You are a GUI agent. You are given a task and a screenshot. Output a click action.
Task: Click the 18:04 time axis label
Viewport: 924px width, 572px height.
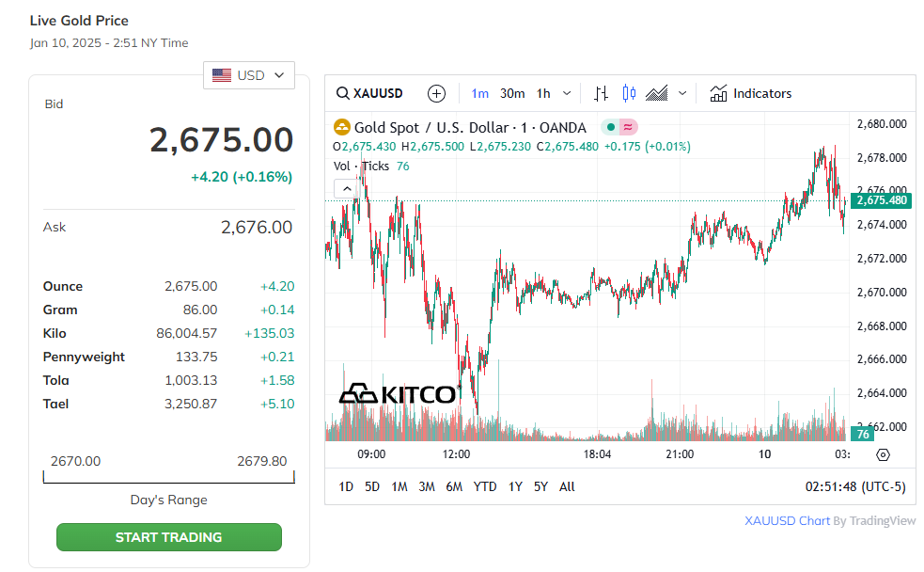pyautogui.click(x=597, y=454)
